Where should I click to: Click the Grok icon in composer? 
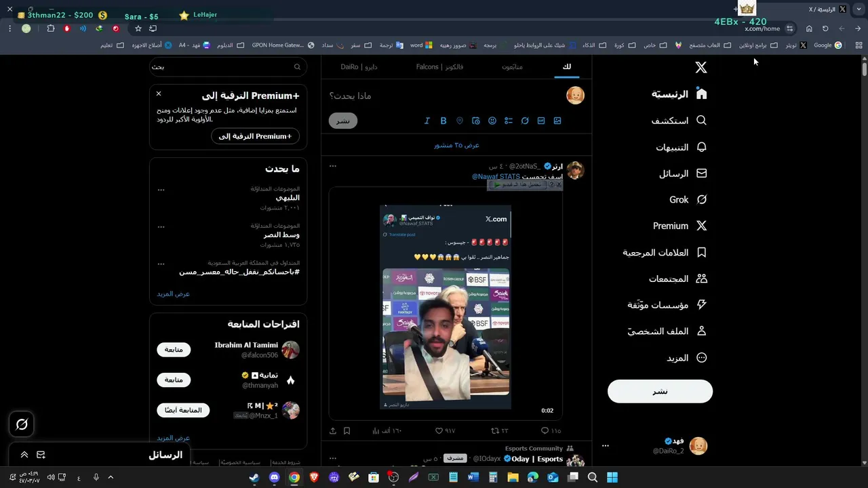click(525, 121)
